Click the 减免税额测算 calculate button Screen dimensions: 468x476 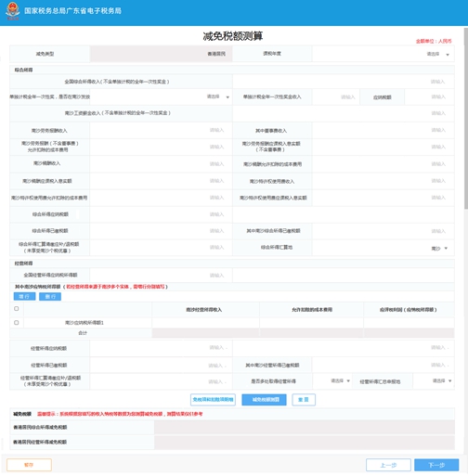pos(264,400)
